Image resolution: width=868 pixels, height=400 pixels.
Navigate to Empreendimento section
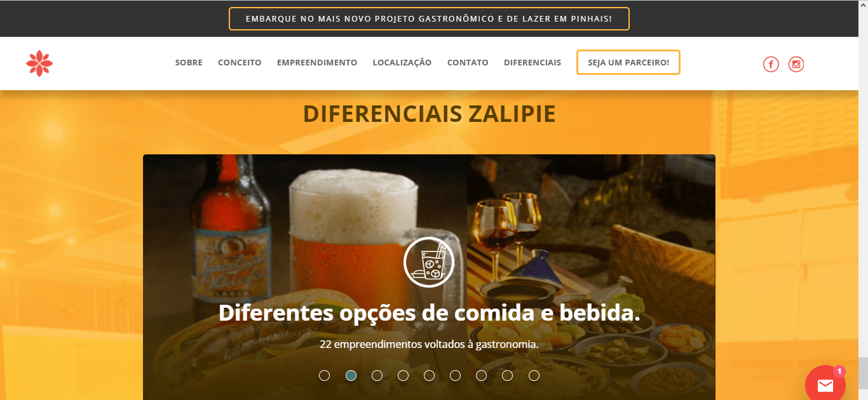[317, 62]
